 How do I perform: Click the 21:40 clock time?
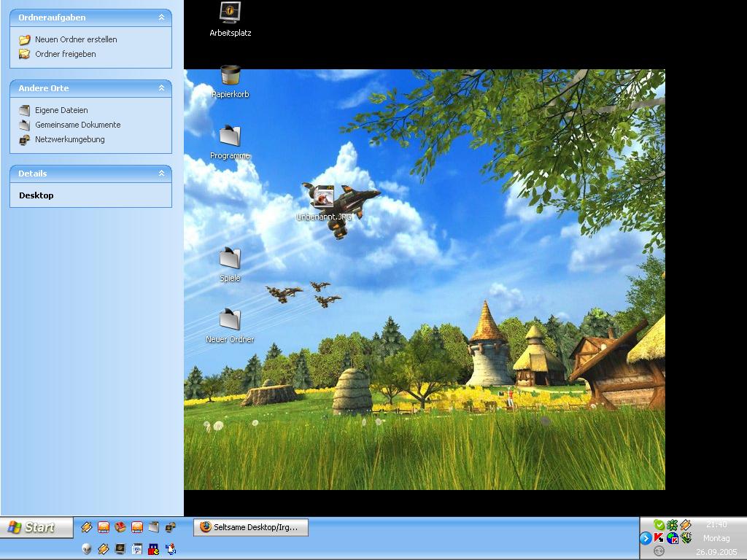tap(716, 524)
